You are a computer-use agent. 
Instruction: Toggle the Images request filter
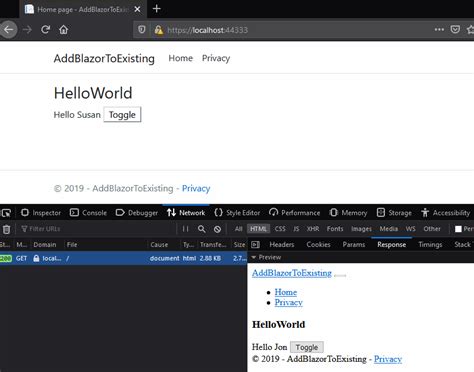pyautogui.click(x=361, y=229)
